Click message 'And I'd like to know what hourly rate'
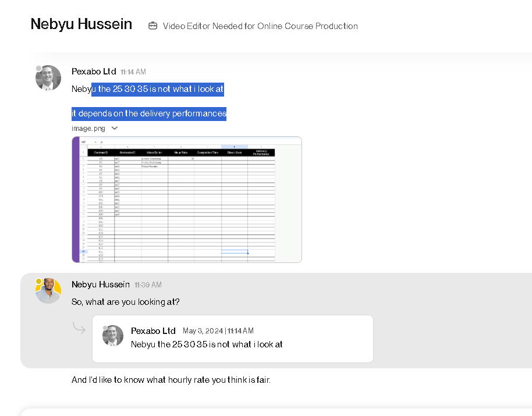This screenshot has width=532, height=416. coord(171,380)
